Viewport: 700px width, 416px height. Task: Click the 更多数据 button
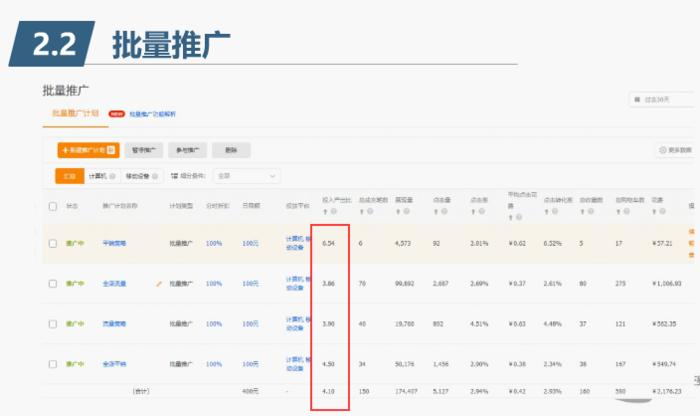[676, 150]
